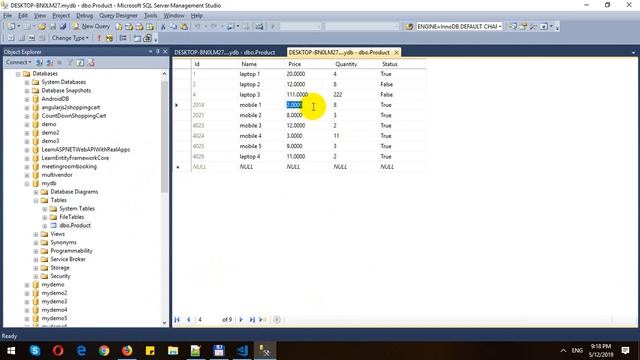Image resolution: width=640 pixels, height=360 pixels.
Task: Open the Query Designer menu
Action: tap(118, 16)
